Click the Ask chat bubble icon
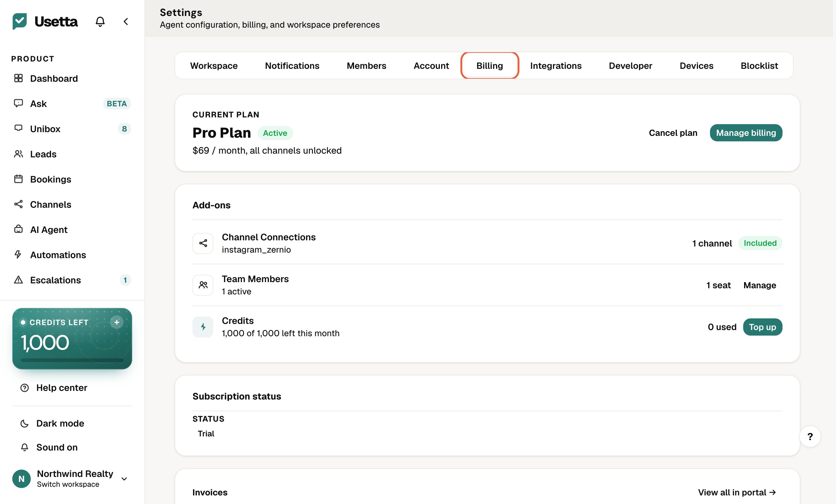This screenshot has width=836, height=504. click(18, 103)
